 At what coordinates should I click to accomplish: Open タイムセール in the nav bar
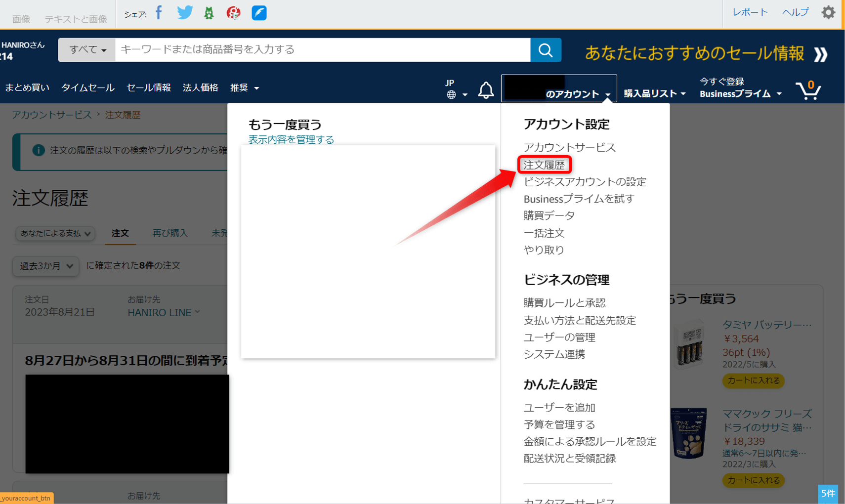tap(87, 88)
